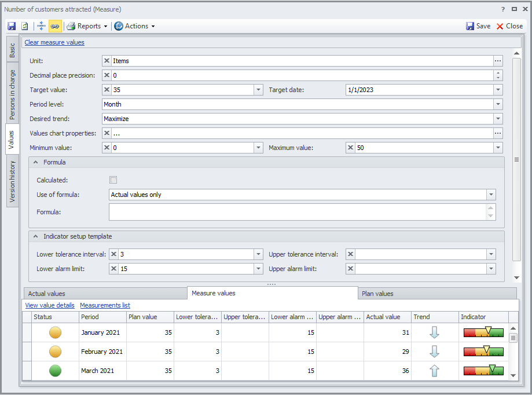Screen dimensions: 532x395
Task: Click the February 2021 indicator gauge
Action: (x=483, y=351)
